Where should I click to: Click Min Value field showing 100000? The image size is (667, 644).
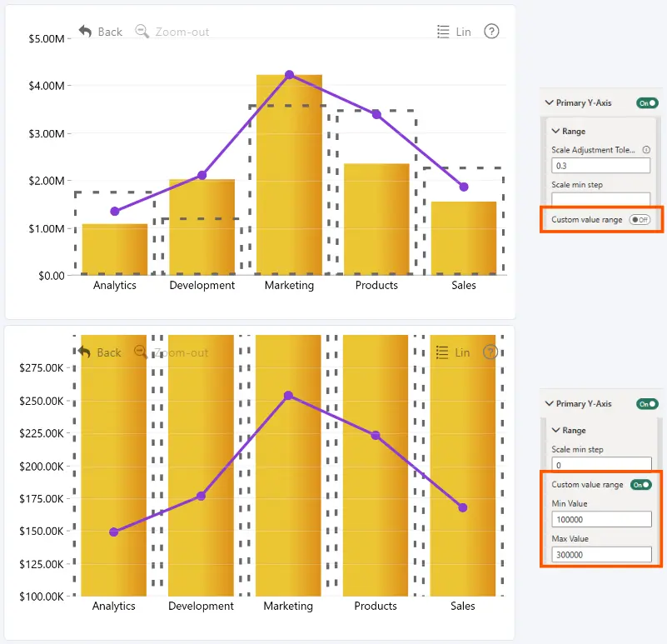click(x=601, y=519)
